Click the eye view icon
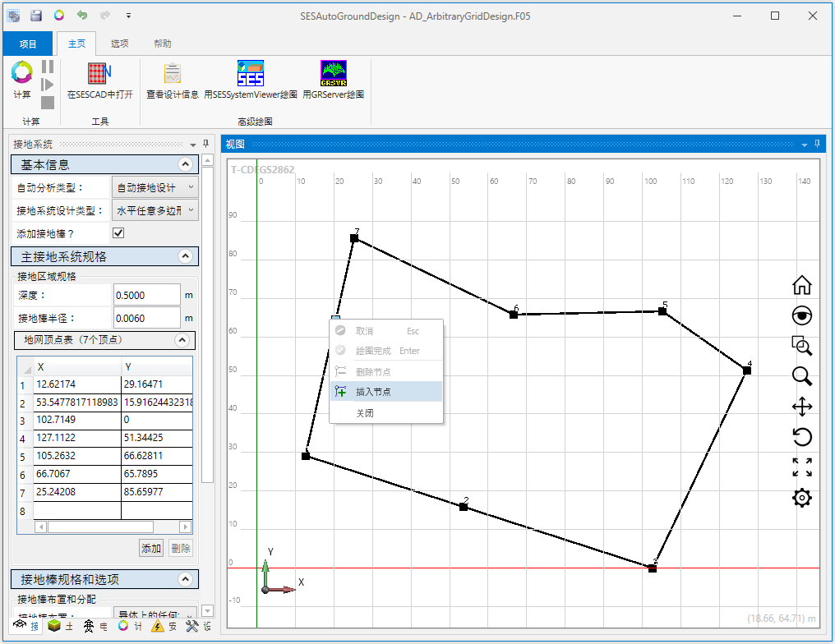This screenshot has width=835, height=644. (802, 315)
